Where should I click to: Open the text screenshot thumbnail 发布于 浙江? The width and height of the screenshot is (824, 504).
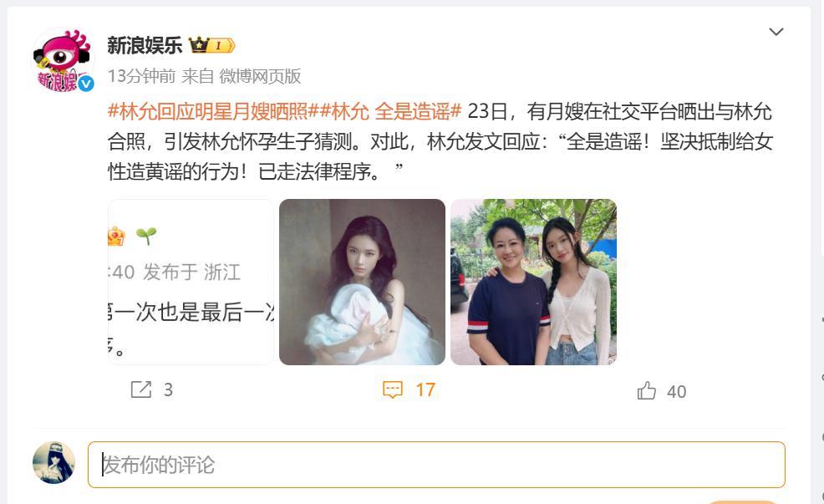(x=191, y=282)
